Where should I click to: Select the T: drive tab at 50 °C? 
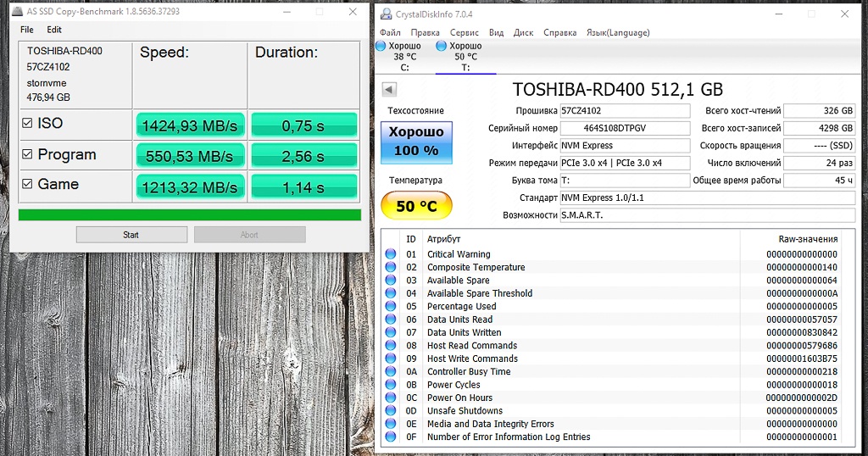tap(465, 57)
